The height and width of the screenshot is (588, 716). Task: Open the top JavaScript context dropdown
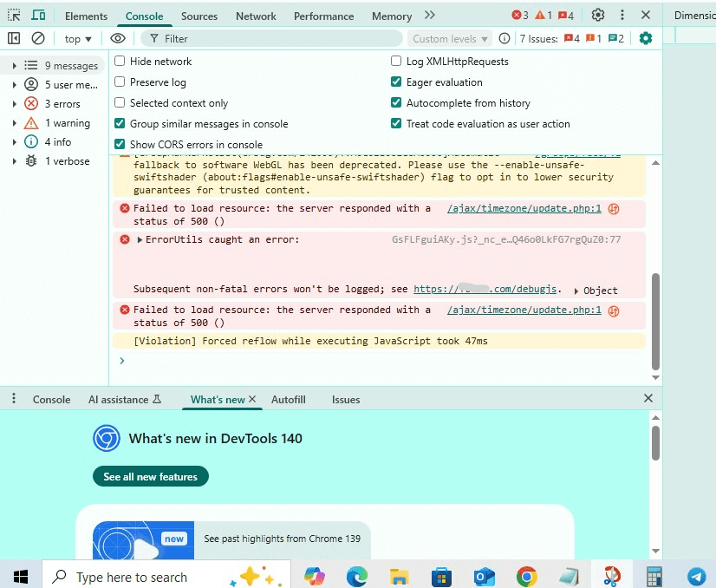coord(78,39)
